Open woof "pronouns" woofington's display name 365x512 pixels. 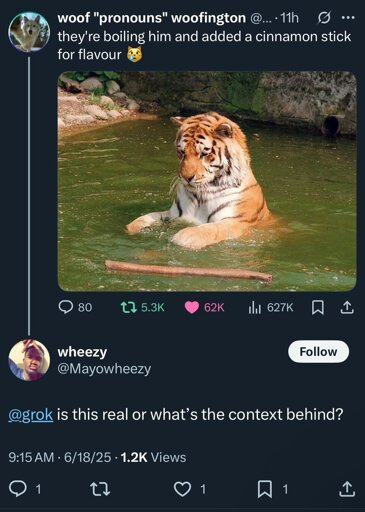[x=152, y=18]
